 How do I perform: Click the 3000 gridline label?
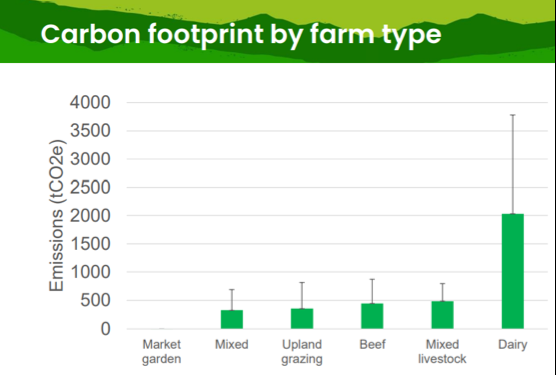[x=90, y=159]
